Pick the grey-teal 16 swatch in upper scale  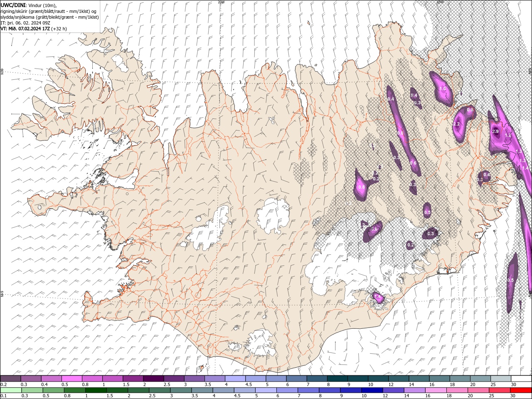pyautogui.click(x=439, y=378)
